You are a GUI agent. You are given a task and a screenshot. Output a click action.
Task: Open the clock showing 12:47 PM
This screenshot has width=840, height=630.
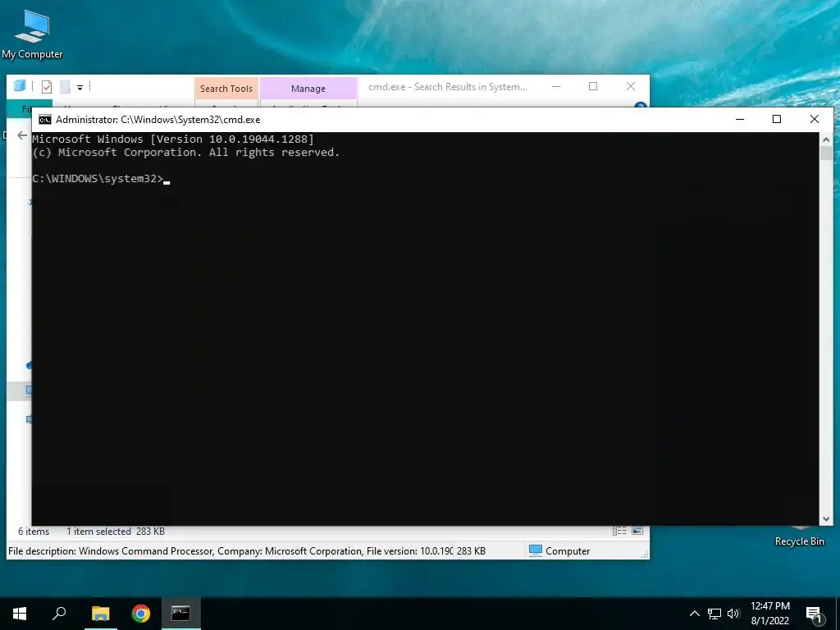(x=769, y=614)
